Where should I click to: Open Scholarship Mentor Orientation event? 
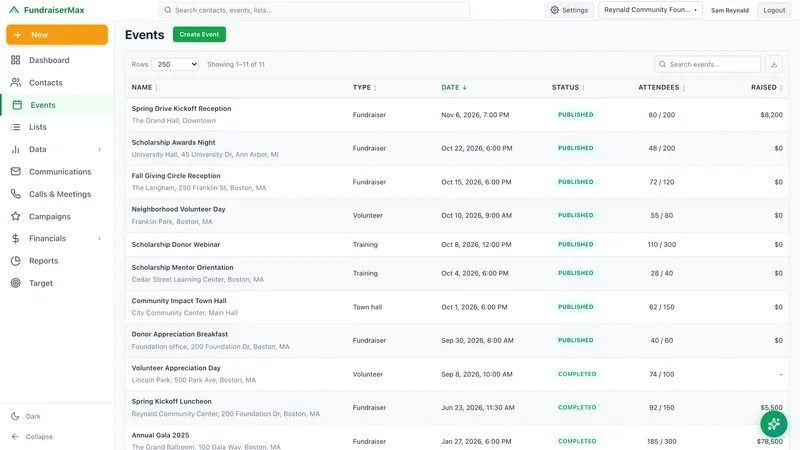click(x=183, y=267)
